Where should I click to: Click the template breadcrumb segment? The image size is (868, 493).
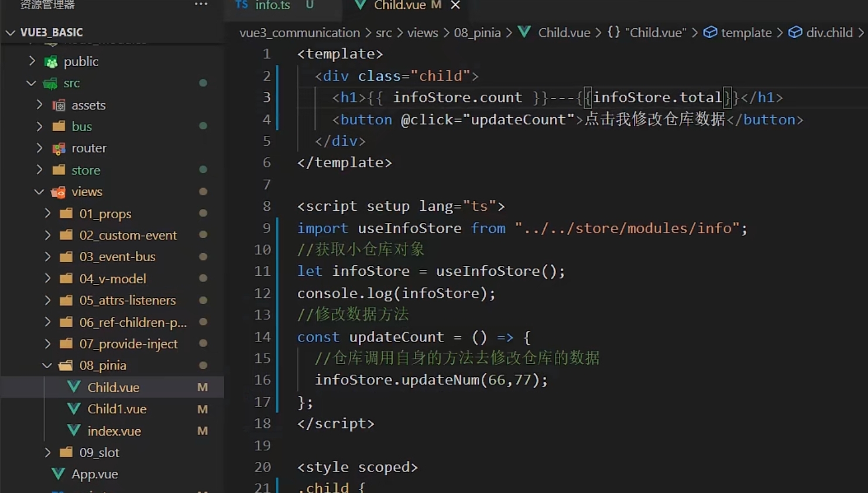click(746, 33)
